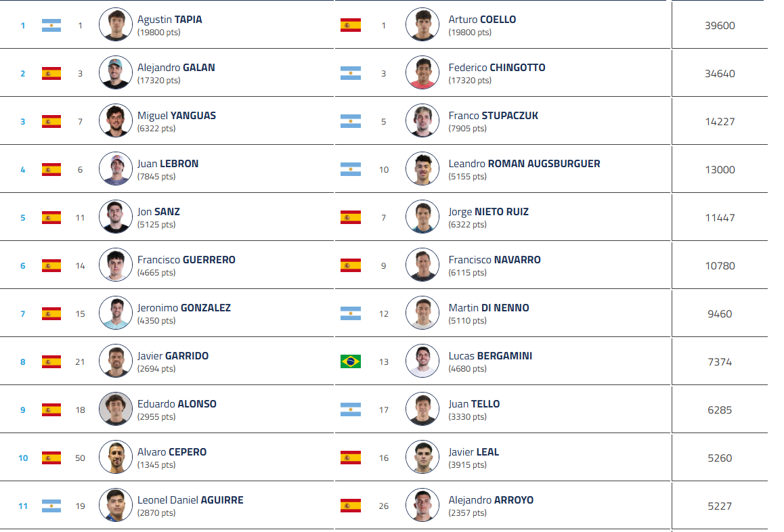Click the Argentina flag beside Leonel Daniel Aguirre
Viewport: 784px width, 532px height.
51,506
